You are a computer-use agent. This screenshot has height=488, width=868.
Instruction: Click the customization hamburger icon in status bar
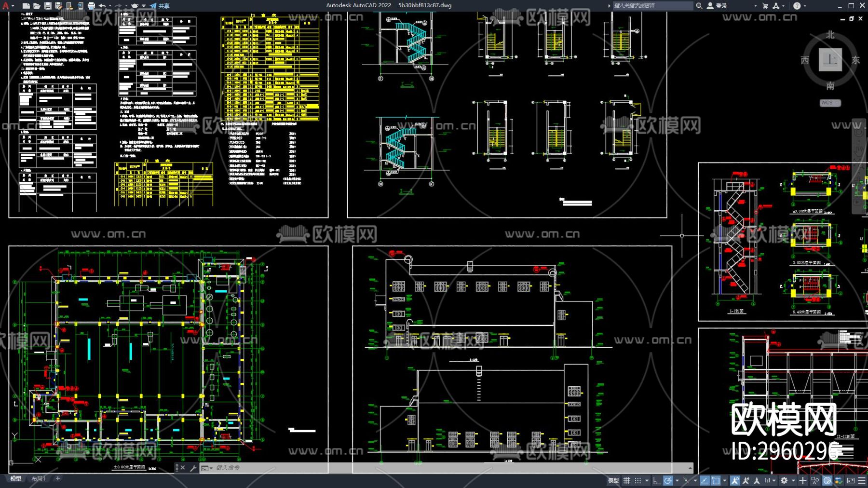tap(862, 480)
